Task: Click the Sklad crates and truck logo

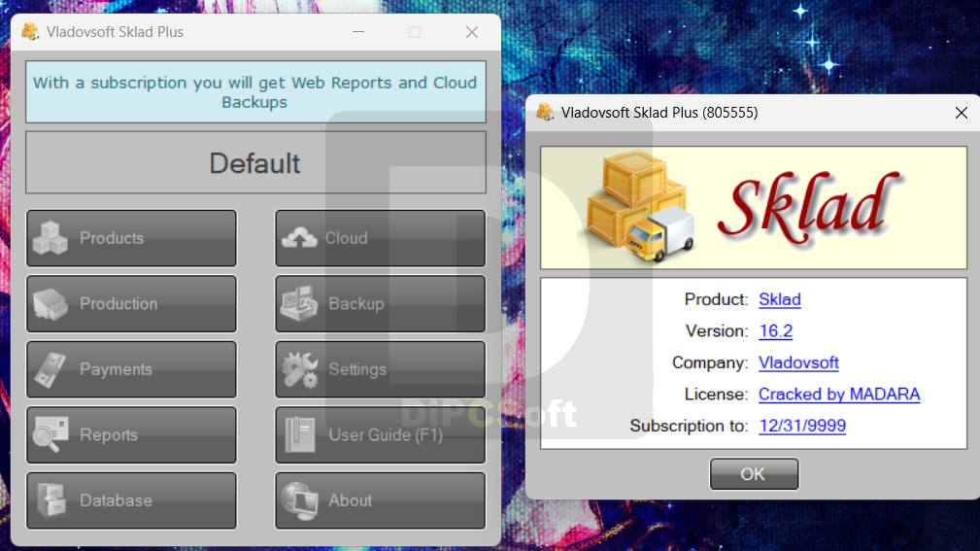Action: click(x=640, y=206)
